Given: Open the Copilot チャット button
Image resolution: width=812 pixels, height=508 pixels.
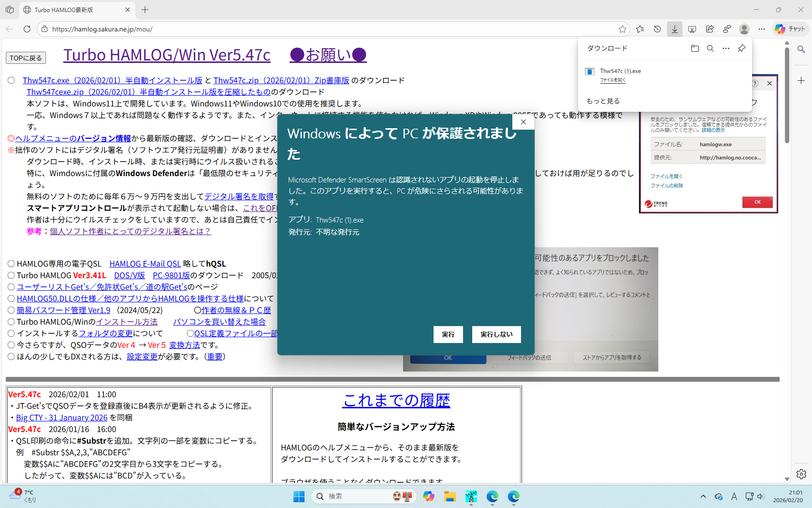Looking at the screenshot, I should (x=790, y=29).
